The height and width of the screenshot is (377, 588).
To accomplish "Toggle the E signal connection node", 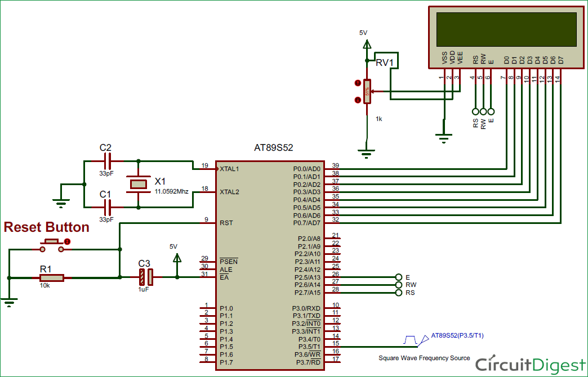I will coord(398,276).
